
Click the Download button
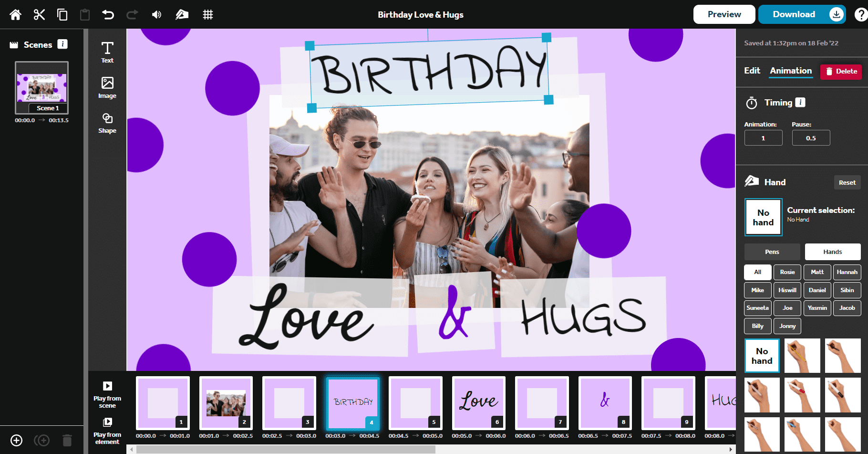tap(802, 14)
